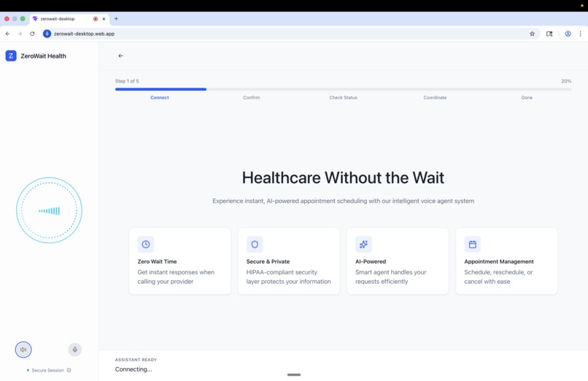Image resolution: width=588 pixels, height=381 pixels.
Task: Click the tab recording indicator icon
Action: coord(96,19)
